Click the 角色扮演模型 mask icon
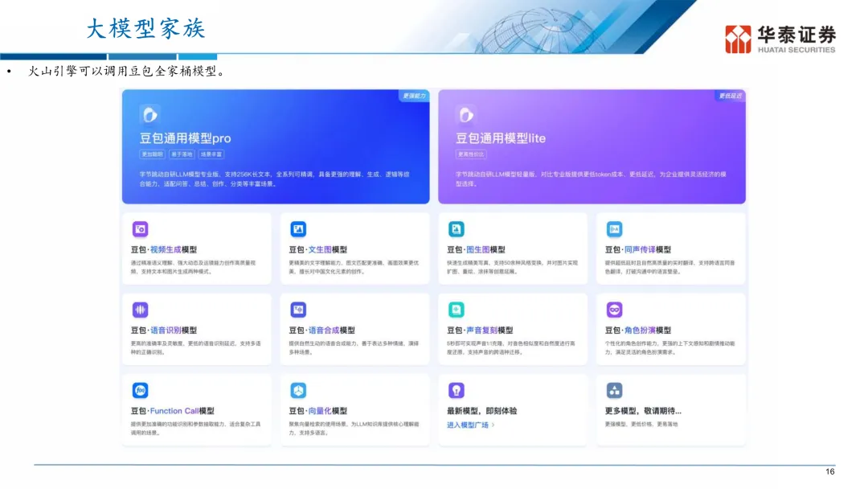Screen dimensions: 868x489 pyautogui.click(x=614, y=310)
